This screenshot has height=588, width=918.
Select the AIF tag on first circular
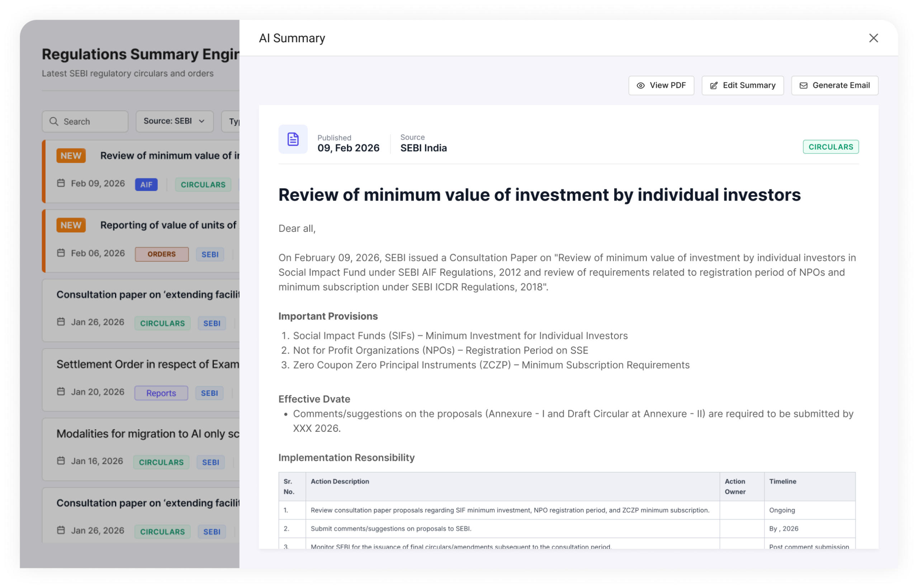[x=146, y=185]
